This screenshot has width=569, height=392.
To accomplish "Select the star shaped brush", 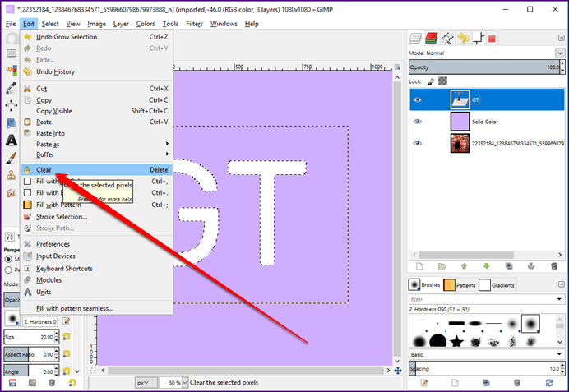I will click(x=456, y=341).
